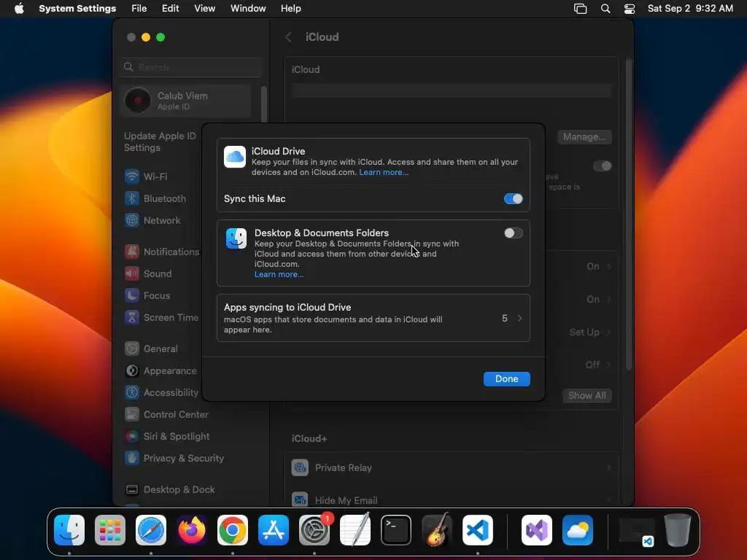Open Trash from the Dock
The height and width of the screenshot is (560, 747).
(x=678, y=529)
